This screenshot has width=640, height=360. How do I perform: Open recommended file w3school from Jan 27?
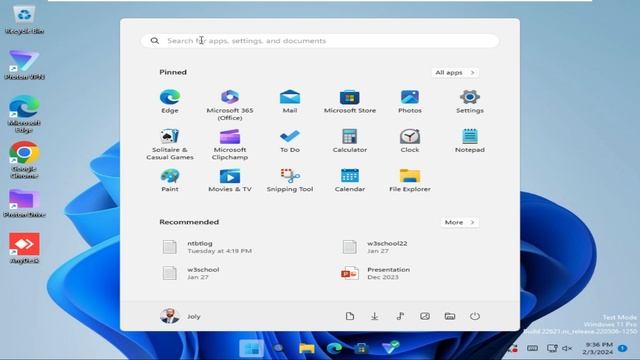coord(192,273)
